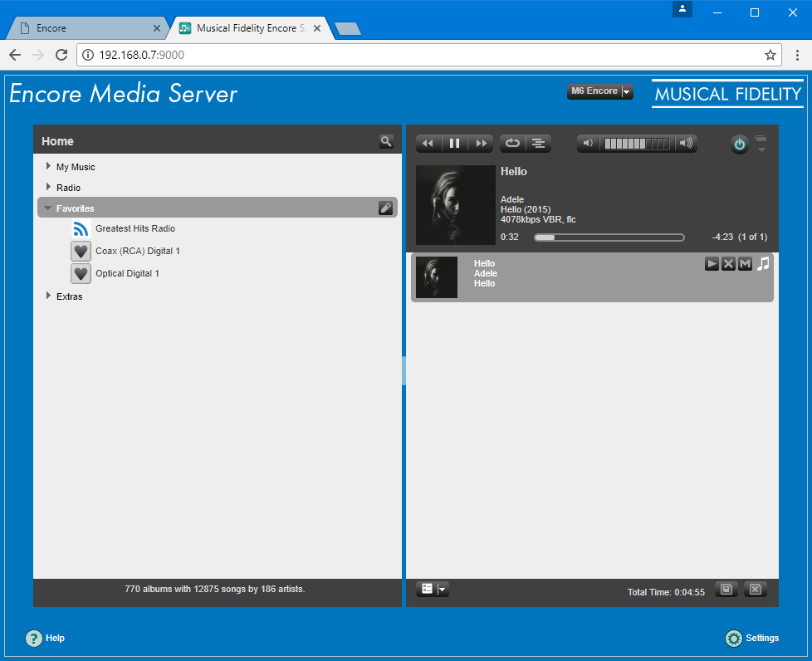This screenshot has width=812, height=661.
Task: Open the Settings page
Action: coord(752,639)
